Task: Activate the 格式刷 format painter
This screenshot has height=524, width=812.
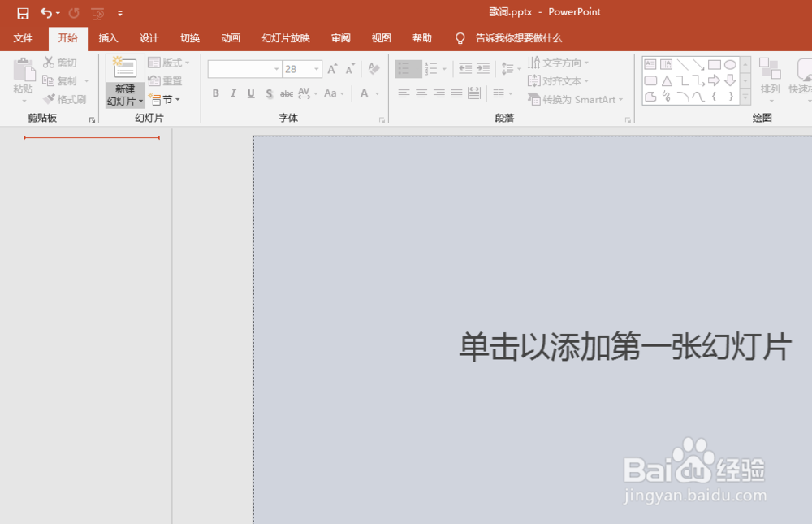Action: pos(65,99)
